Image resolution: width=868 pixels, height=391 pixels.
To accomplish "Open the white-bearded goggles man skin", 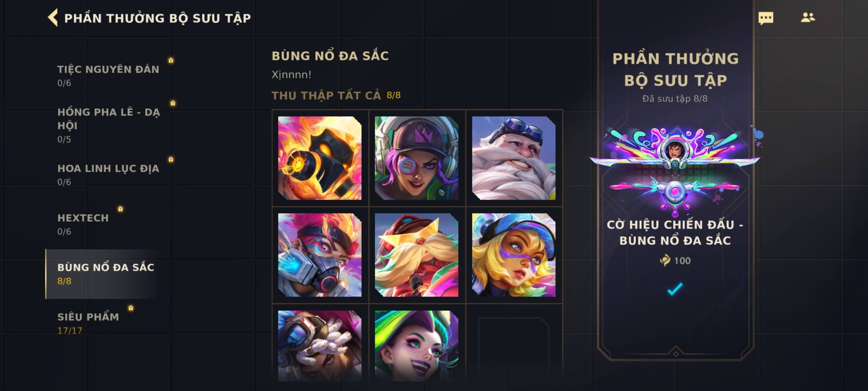I will point(514,158).
